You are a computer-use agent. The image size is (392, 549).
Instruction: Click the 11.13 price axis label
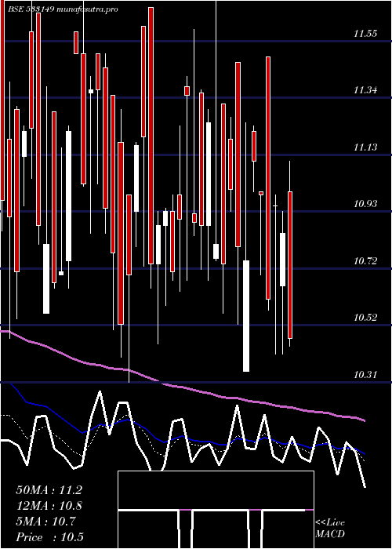pos(365,147)
